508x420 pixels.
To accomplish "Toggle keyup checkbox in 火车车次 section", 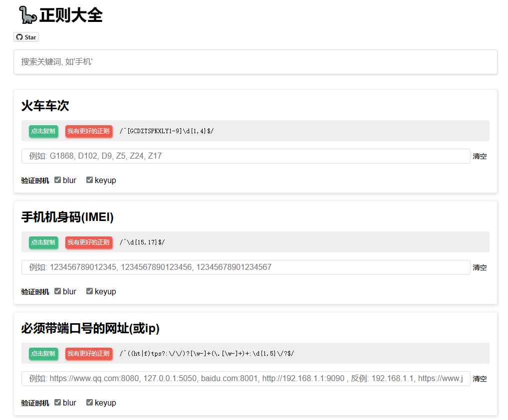I will (90, 180).
